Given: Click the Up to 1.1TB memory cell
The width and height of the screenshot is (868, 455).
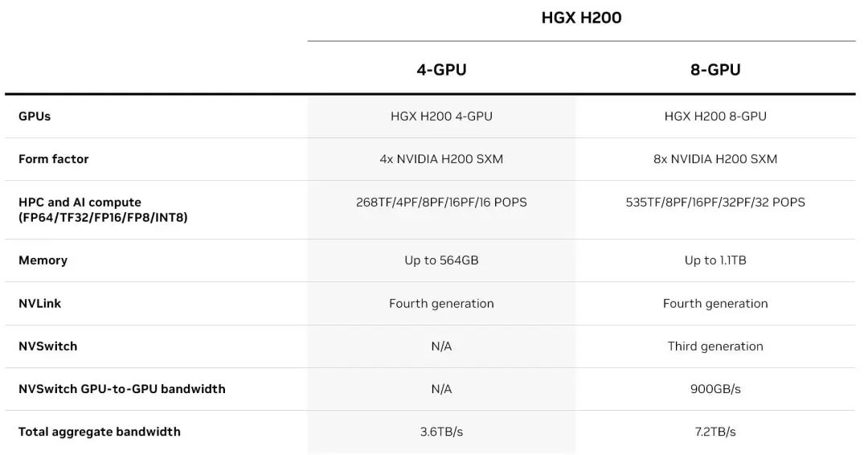Looking at the screenshot, I should pyautogui.click(x=715, y=260).
